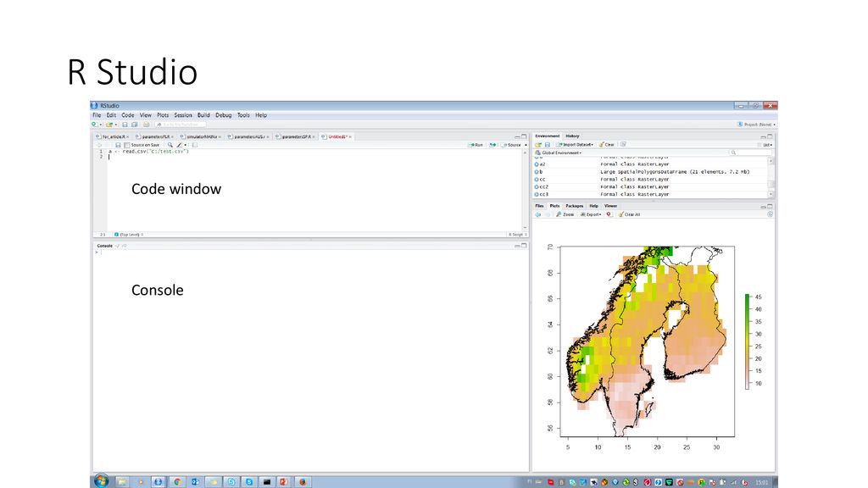The width and height of the screenshot is (868, 488).
Task: Open the File menu
Action: coord(97,115)
